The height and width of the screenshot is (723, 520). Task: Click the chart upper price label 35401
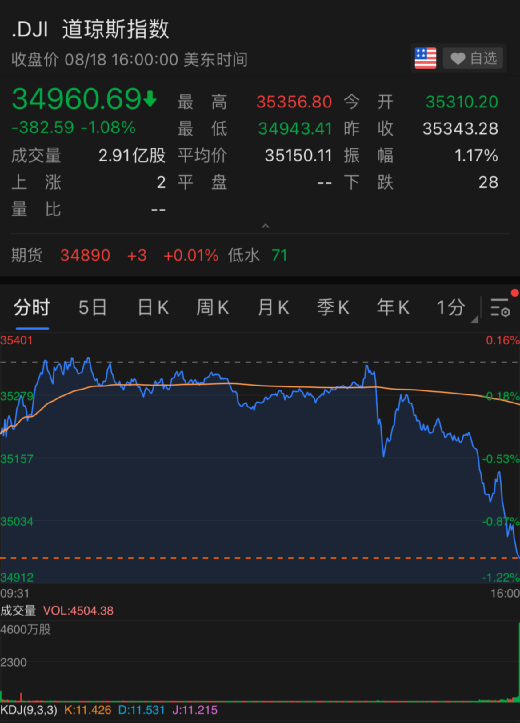pyautogui.click(x=17, y=340)
